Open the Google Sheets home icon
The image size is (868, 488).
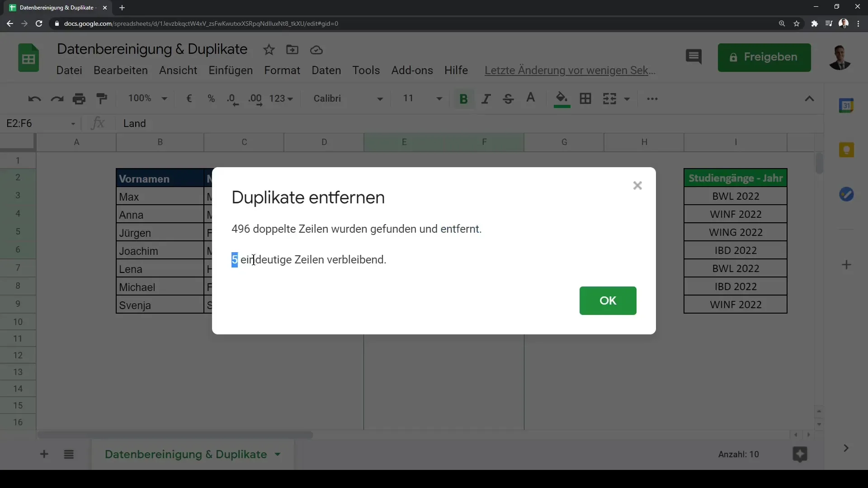point(28,58)
